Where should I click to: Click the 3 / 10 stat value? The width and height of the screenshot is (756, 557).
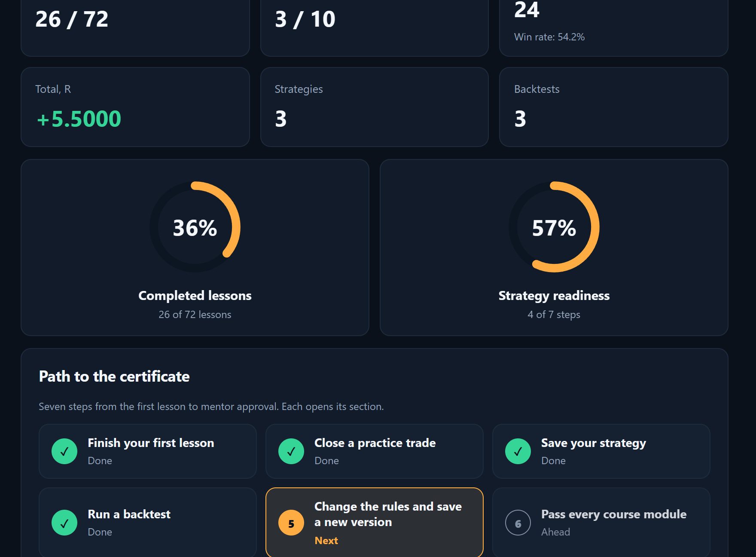305,19
